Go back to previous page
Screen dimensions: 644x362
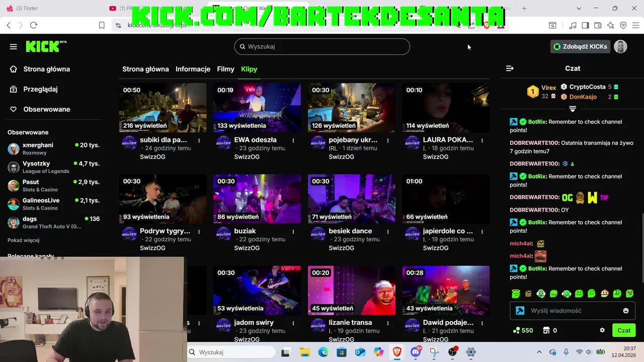coord(9,25)
